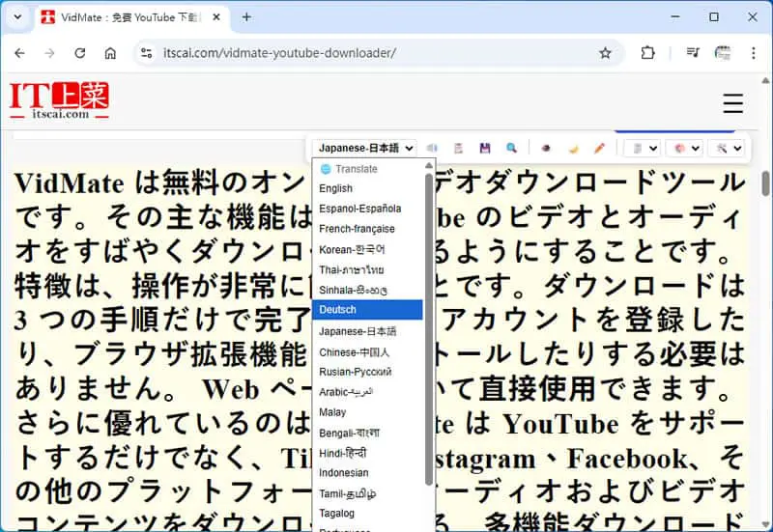773x532 pixels.
Task: Click the speaker read-aloud icon
Action: pos(432,148)
